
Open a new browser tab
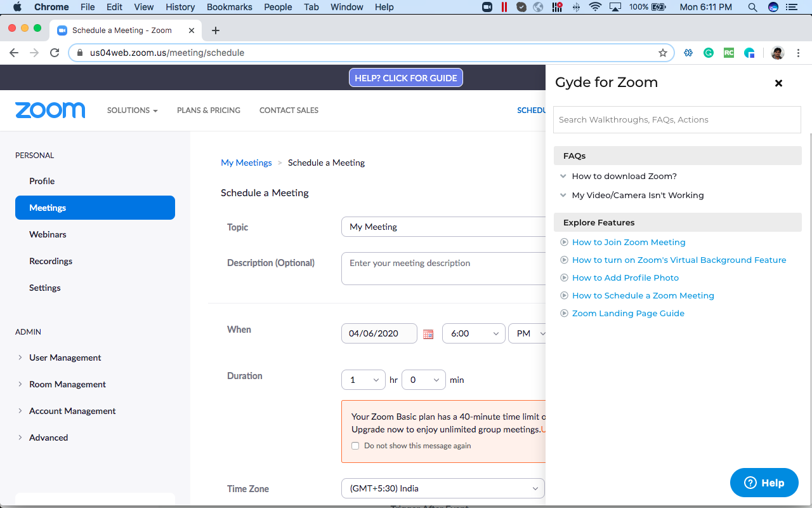216,30
